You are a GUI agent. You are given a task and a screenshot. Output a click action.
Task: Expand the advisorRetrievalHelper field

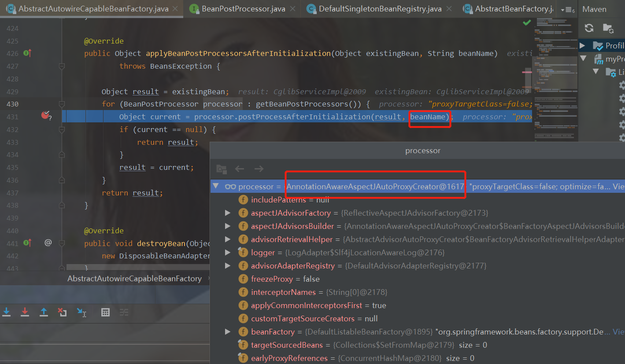coord(228,239)
